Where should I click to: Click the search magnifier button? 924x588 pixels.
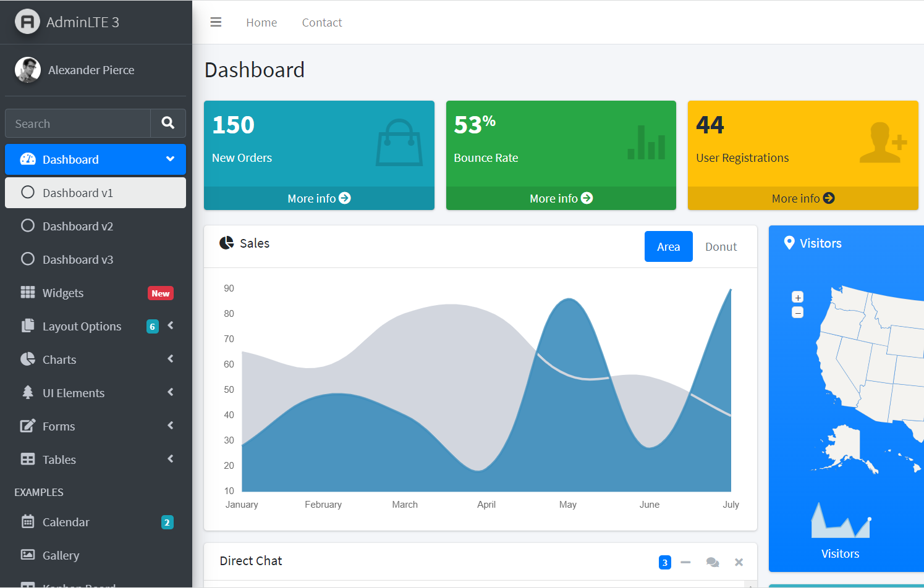168,123
